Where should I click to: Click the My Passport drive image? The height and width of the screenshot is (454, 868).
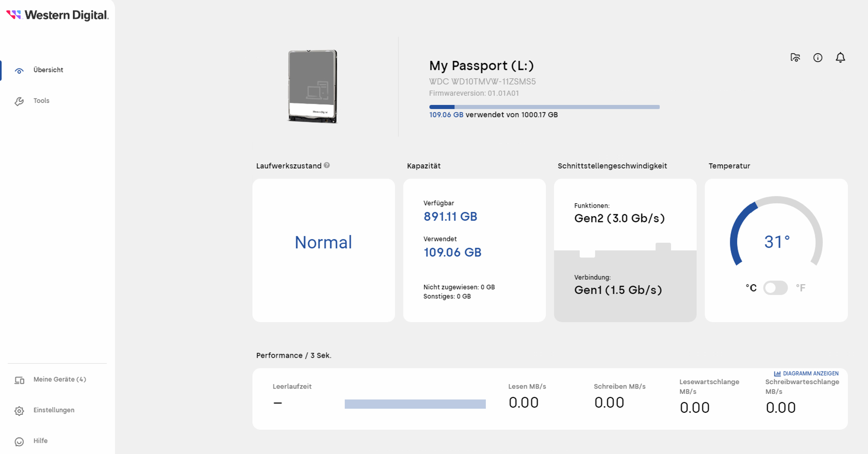coord(313,86)
